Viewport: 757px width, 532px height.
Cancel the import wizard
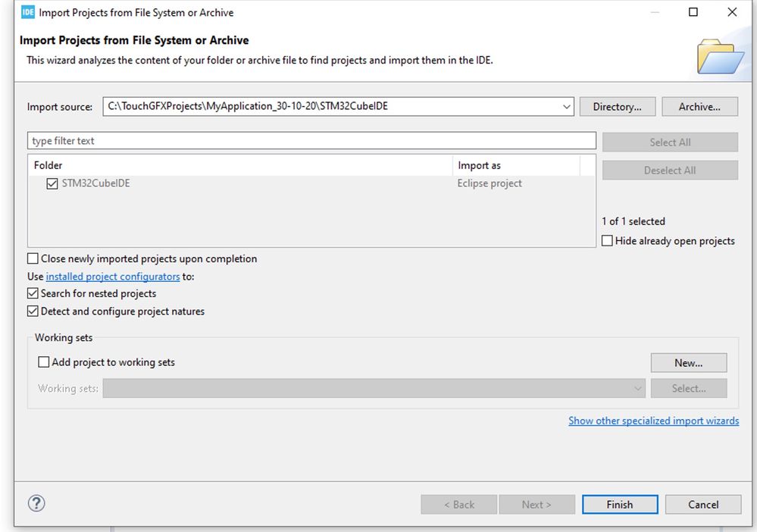pyautogui.click(x=703, y=505)
